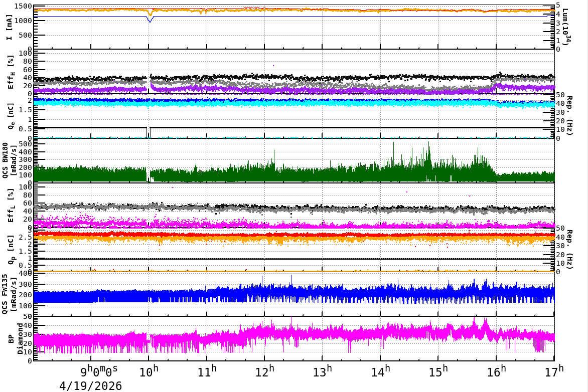The image size is (588, 392).
Task: Select the 2.5 tick on Qp axis
Action: (x=26, y=238)
